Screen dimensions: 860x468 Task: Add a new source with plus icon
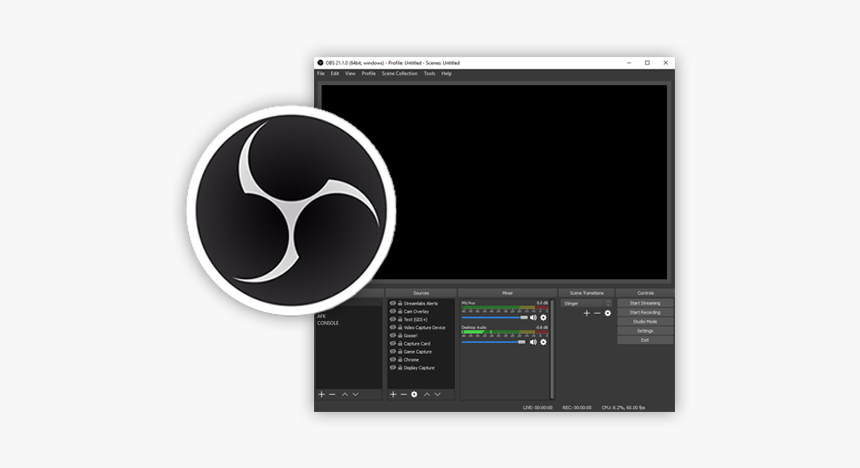(x=393, y=394)
